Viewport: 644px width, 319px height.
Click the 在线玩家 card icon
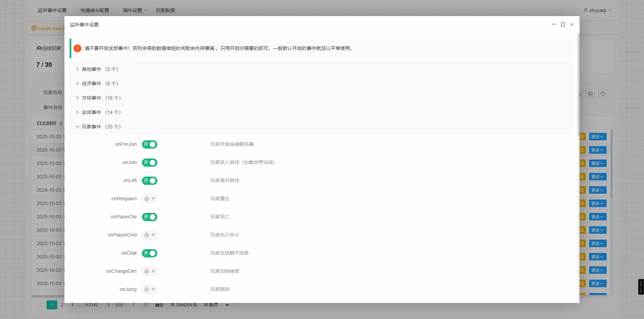39,48
